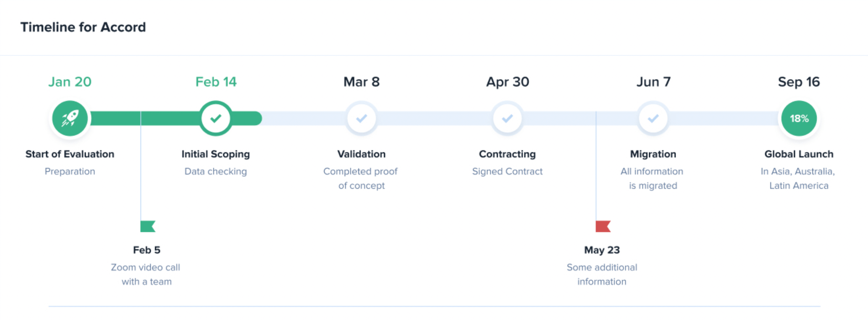Open the Initial Scoping milestone title

click(x=216, y=154)
